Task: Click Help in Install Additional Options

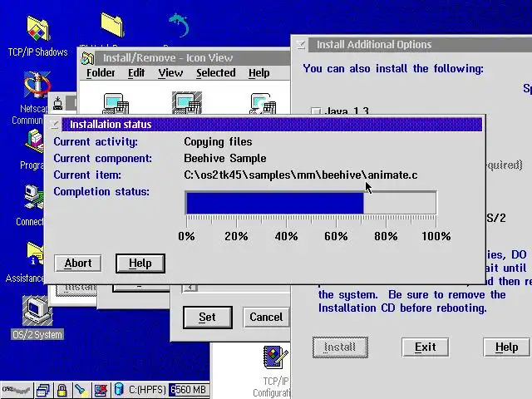Action: 506,347
